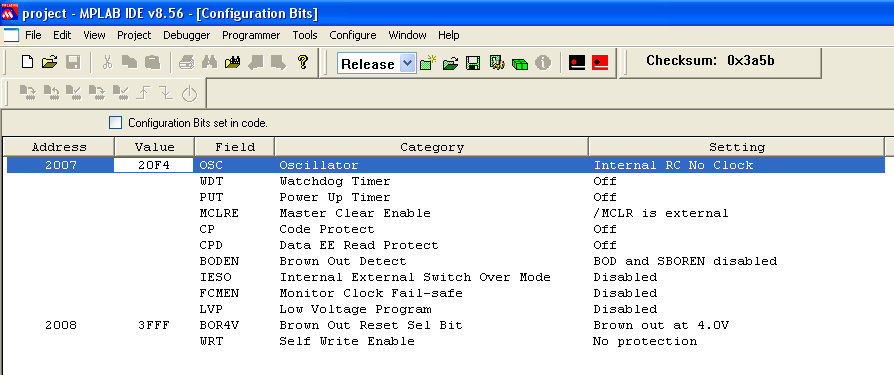Click the Power Up Timer row
This screenshot has width=894, height=375.
coord(446,197)
